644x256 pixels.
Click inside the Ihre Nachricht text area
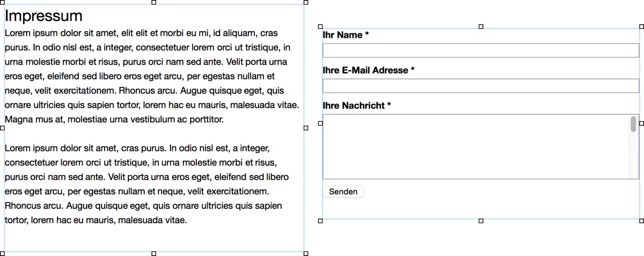coord(475,147)
